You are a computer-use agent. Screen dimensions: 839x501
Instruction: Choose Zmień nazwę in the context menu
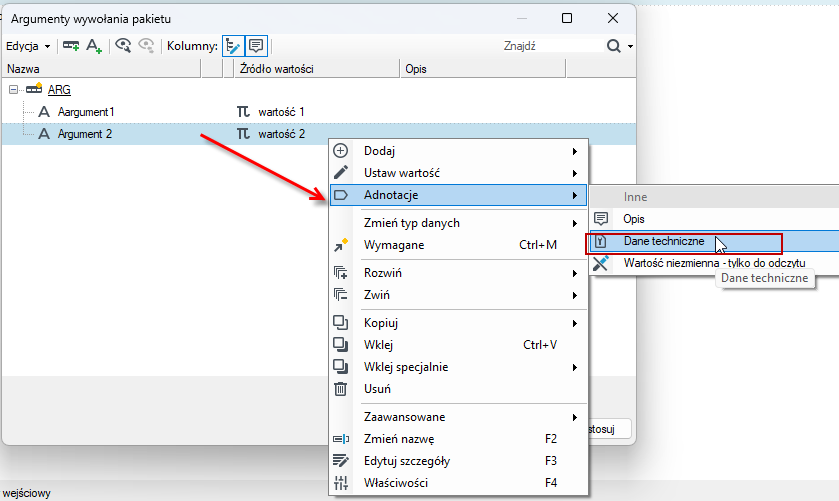[x=458, y=439]
